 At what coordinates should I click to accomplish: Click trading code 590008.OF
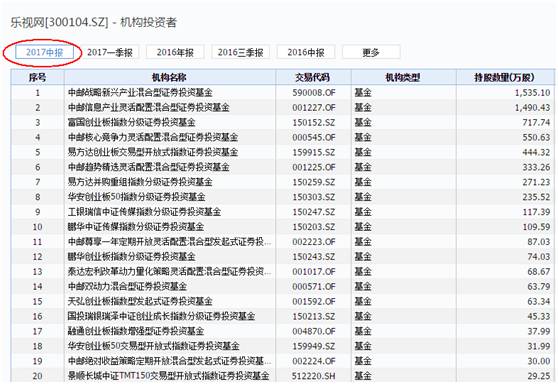pyautogui.click(x=314, y=93)
